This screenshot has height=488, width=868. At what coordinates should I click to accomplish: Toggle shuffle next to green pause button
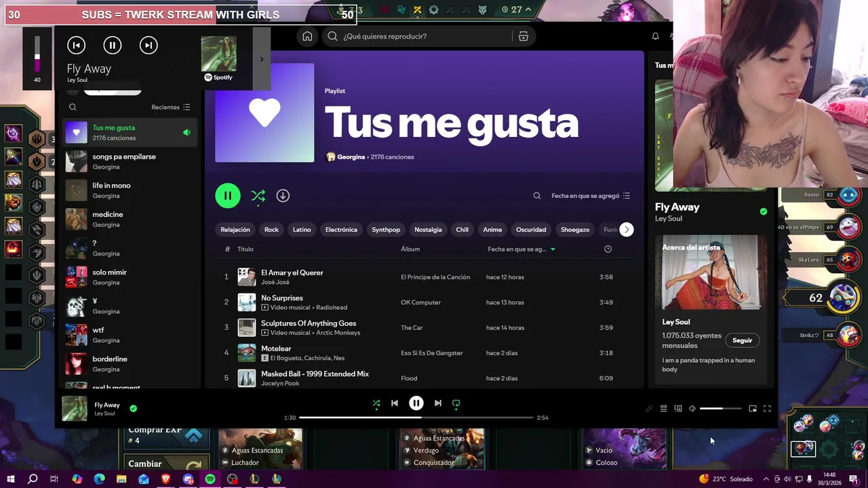tap(258, 196)
